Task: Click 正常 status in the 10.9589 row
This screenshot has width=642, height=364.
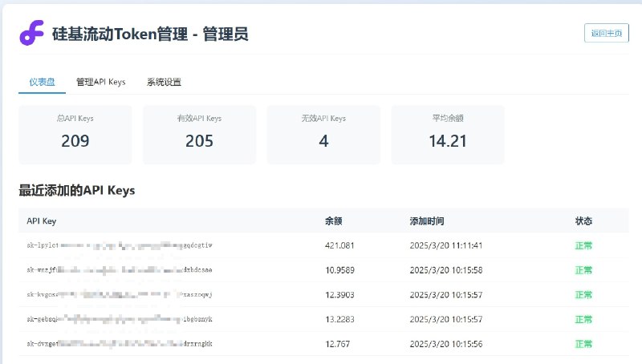Action: [x=583, y=270]
